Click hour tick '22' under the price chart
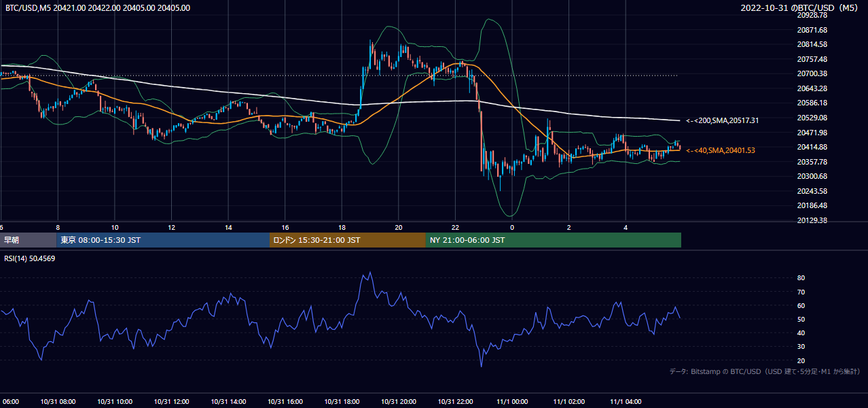 point(456,227)
